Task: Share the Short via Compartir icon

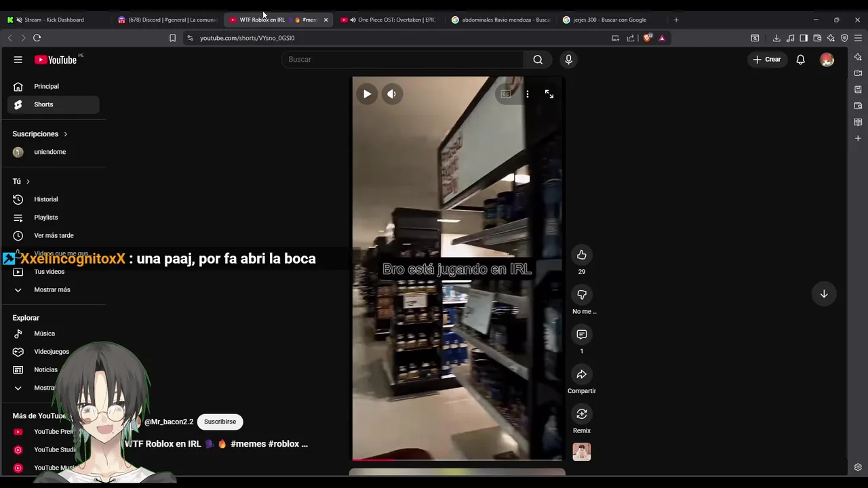Action: coord(581,374)
